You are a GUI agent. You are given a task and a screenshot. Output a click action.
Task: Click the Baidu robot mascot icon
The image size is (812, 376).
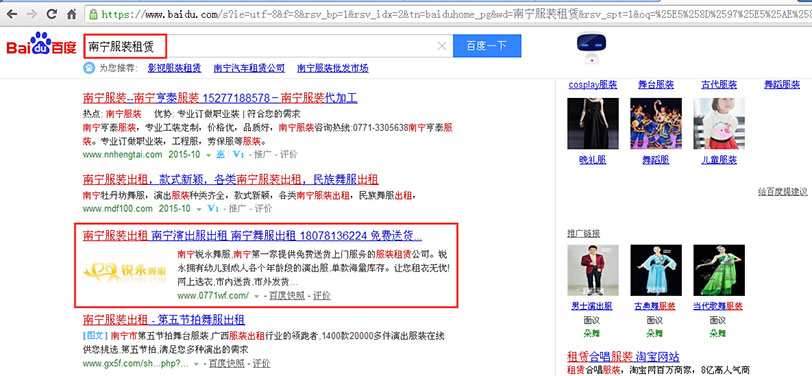tap(591, 48)
